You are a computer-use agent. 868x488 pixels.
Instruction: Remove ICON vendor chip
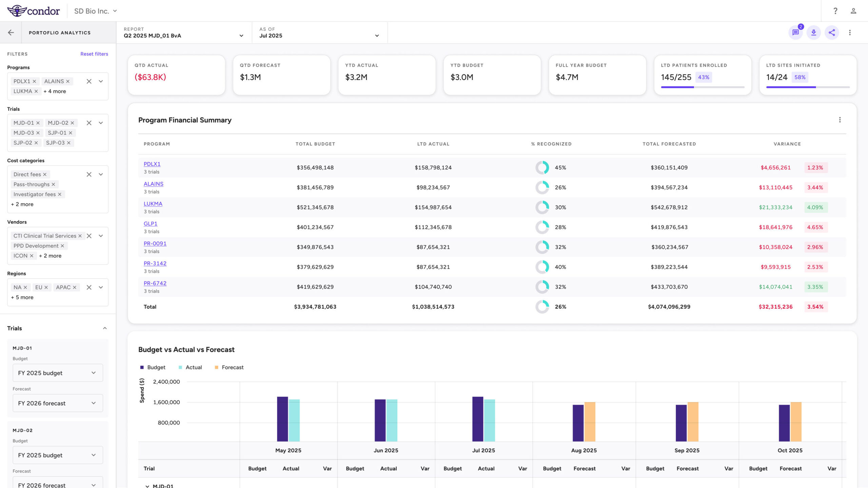pos(32,256)
